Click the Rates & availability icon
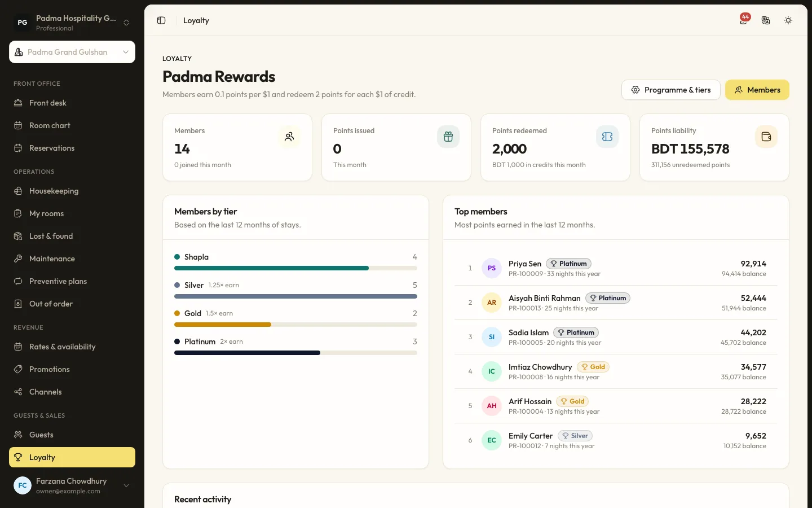Screen dimensions: 812x508 click(x=18, y=347)
